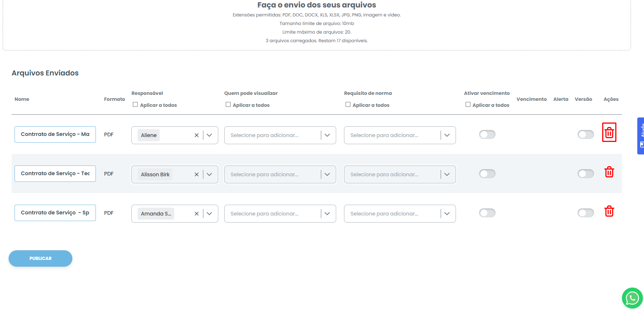Viewport: 644px width, 310px height.
Task: Open the WhatsApp chat bubble
Action: [x=632, y=298]
